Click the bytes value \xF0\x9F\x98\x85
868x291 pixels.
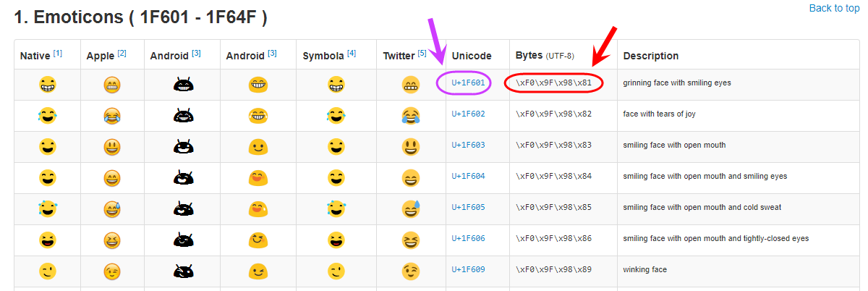[x=553, y=208]
